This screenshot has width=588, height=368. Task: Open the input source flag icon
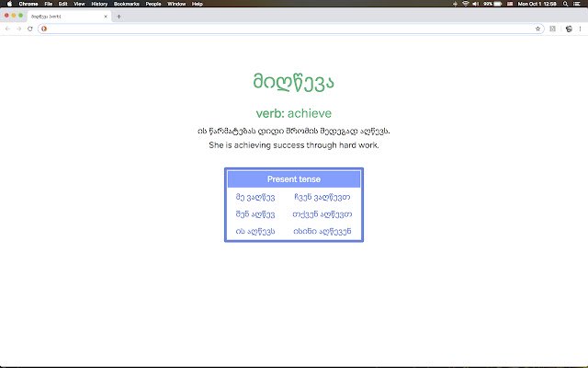[x=510, y=4]
